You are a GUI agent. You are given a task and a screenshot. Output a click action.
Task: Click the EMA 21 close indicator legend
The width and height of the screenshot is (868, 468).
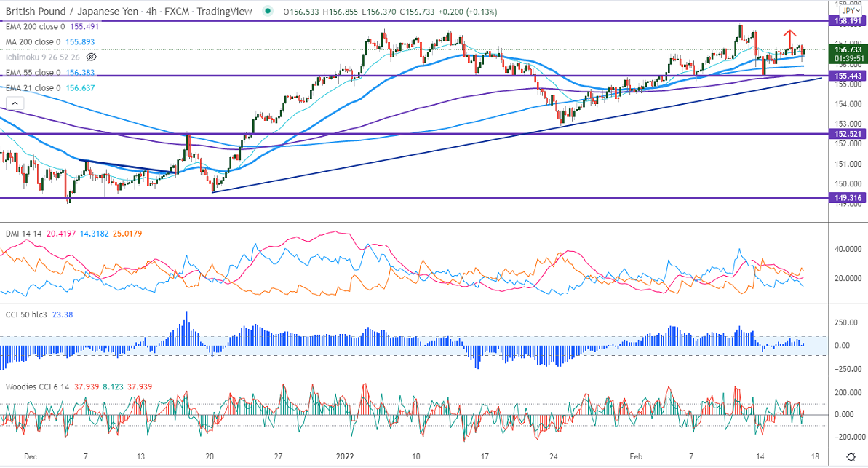tap(34, 88)
